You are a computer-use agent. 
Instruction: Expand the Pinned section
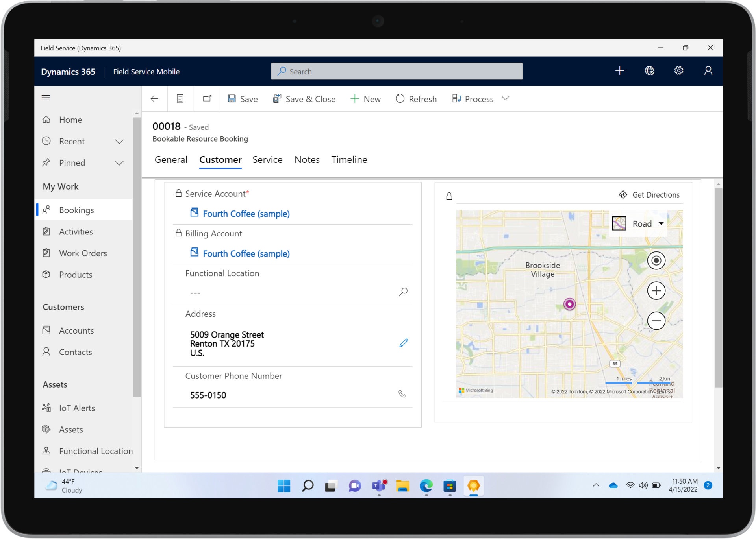pyautogui.click(x=119, y=163)
